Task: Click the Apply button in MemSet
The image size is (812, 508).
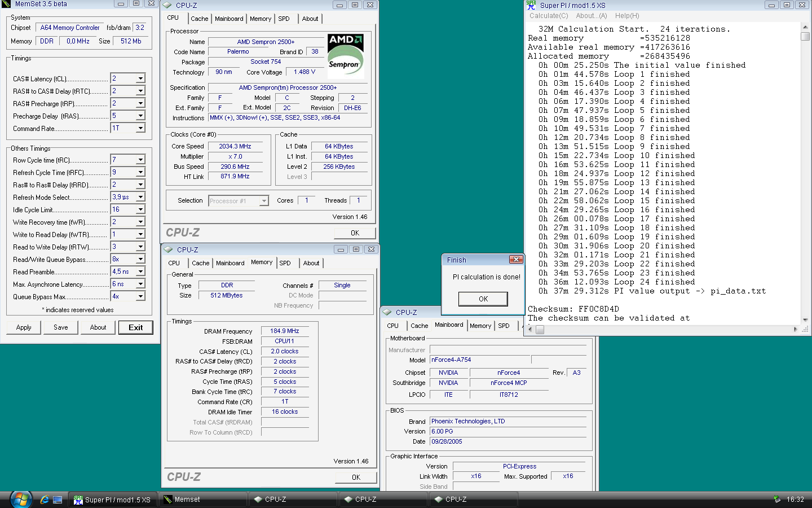Action: point(24,327)
